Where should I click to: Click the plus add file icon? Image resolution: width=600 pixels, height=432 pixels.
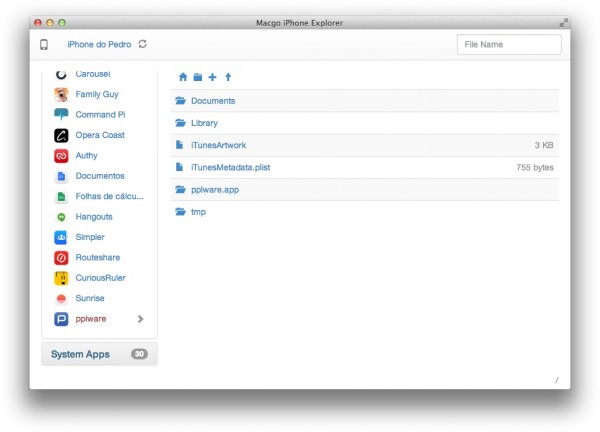[212, 77]
